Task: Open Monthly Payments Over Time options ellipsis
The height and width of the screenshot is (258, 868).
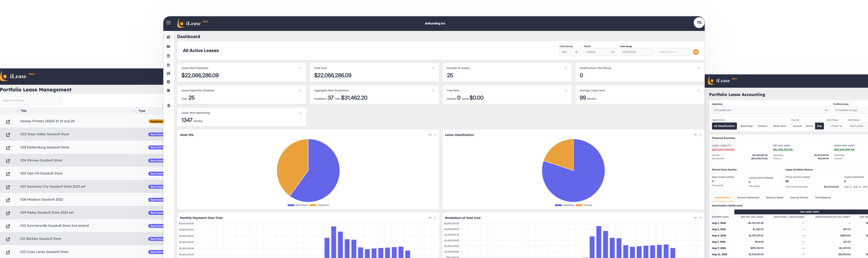Action: click(430, 218)
